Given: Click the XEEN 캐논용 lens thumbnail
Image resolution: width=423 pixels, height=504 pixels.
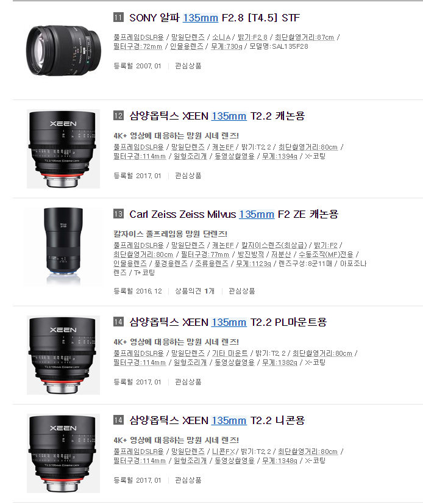Looking at the screenshot, I should (63, 149).
